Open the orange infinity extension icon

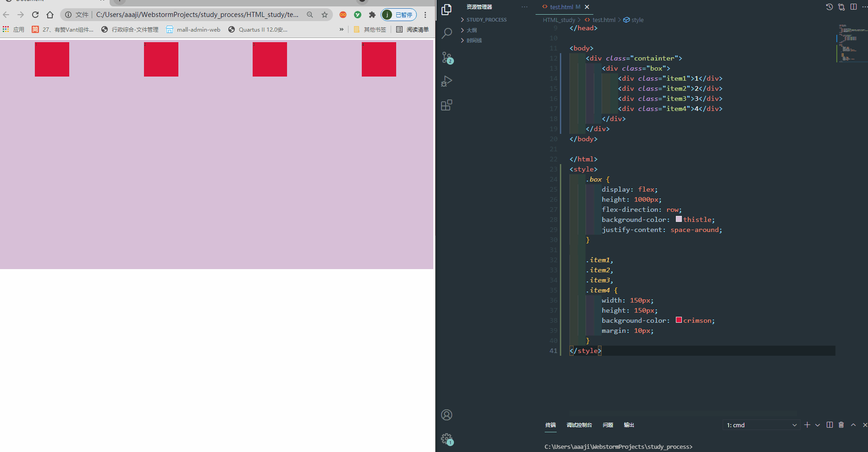(x=343, y=15)
